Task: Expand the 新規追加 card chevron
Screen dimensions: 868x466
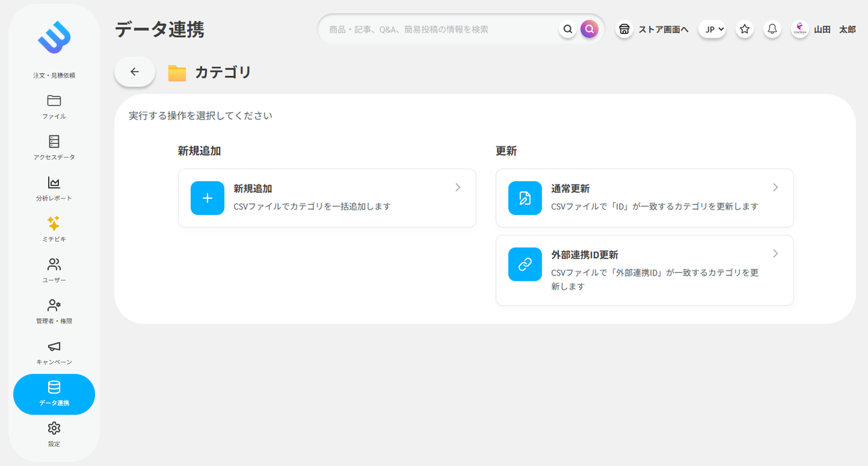Action: [457, 187]
